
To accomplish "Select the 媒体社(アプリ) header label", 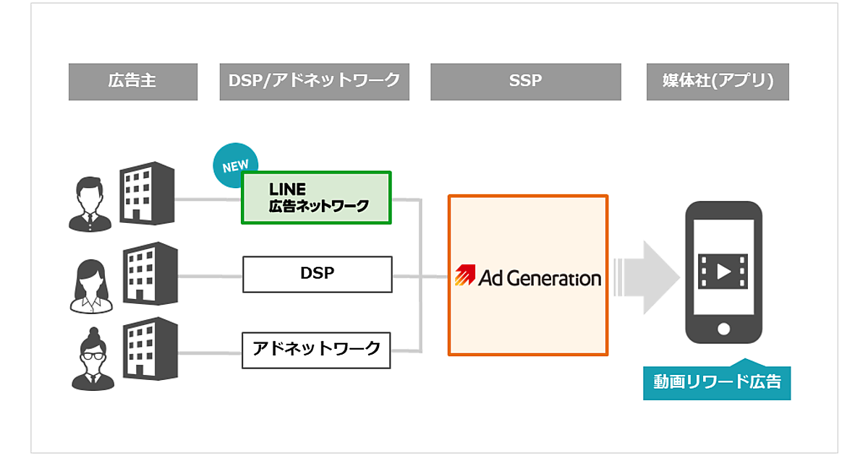I will point(718,81).
